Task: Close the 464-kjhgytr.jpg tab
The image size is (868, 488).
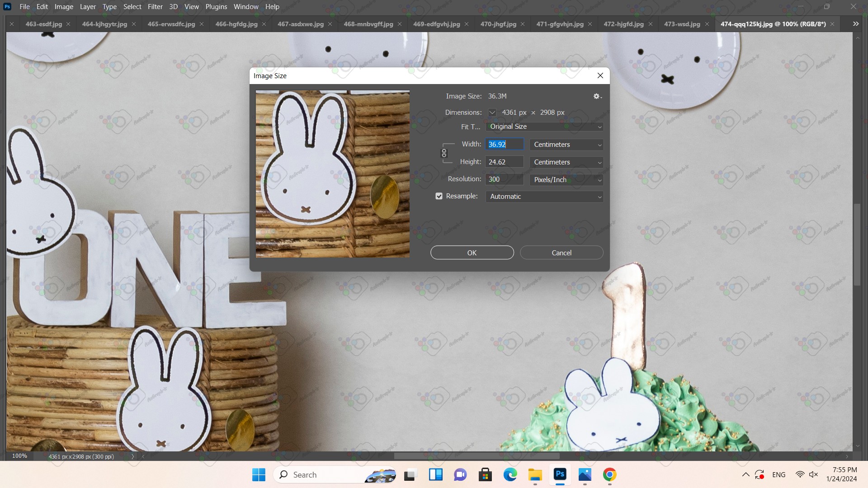Action: (x=134, y=24)
